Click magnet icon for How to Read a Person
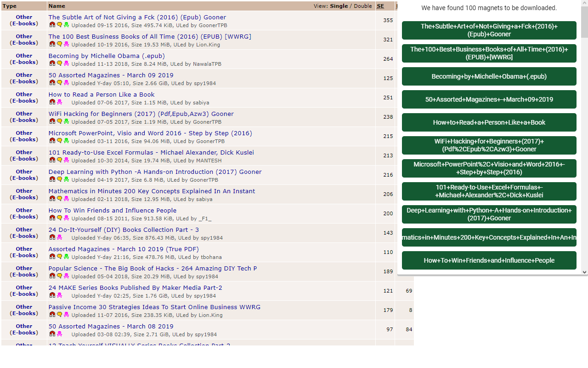This screenshot has height=368, width=588. (52, 102)
